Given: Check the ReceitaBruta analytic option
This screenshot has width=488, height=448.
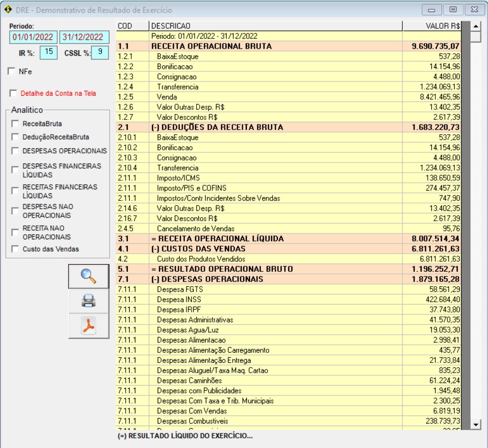Looking at the screenshot, I should tap(15, 124).
